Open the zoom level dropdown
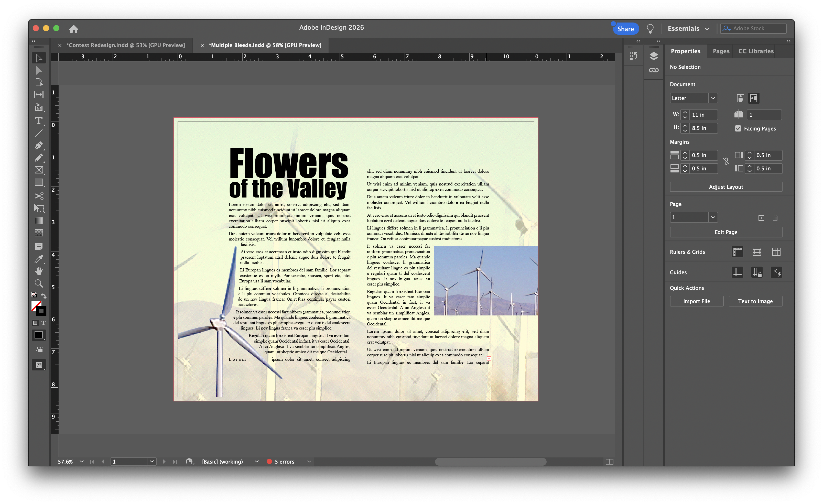The width and height of the screenshot is (823, 504). tap(81, 462)
